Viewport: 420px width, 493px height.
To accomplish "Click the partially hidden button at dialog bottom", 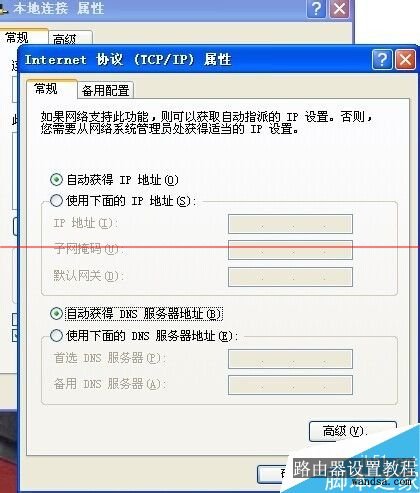I will (273, 474).
